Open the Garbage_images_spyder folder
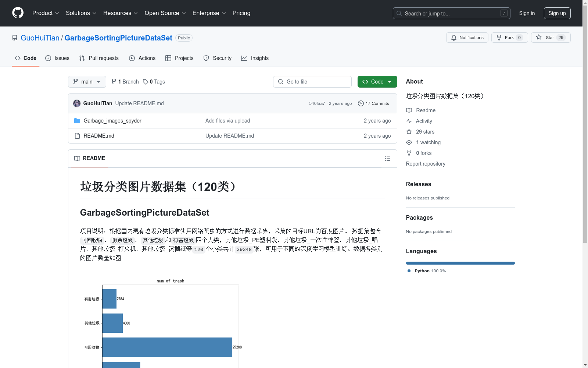588x368 pixels. [112, 120]
